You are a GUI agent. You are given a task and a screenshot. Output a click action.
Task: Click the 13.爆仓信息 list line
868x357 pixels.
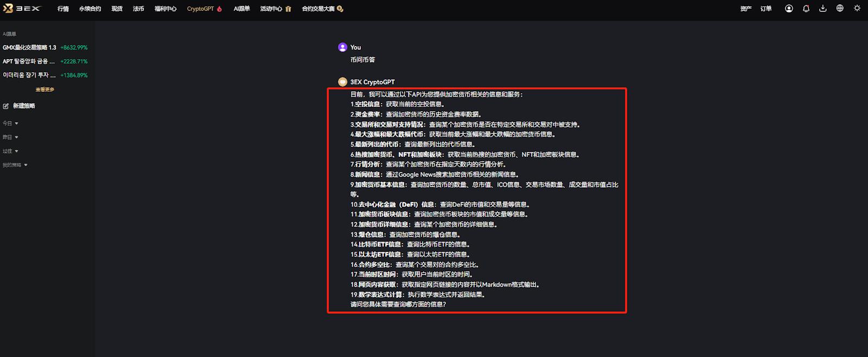(406, 235)
